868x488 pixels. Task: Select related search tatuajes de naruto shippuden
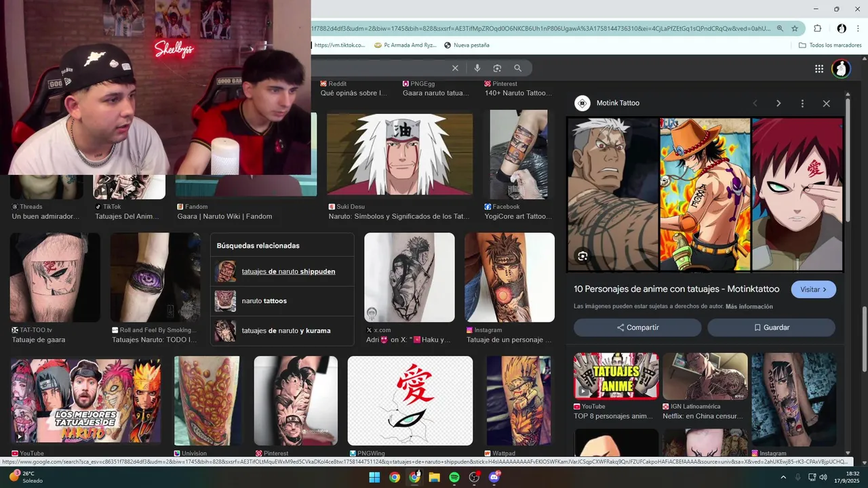[x=282, y=272]
